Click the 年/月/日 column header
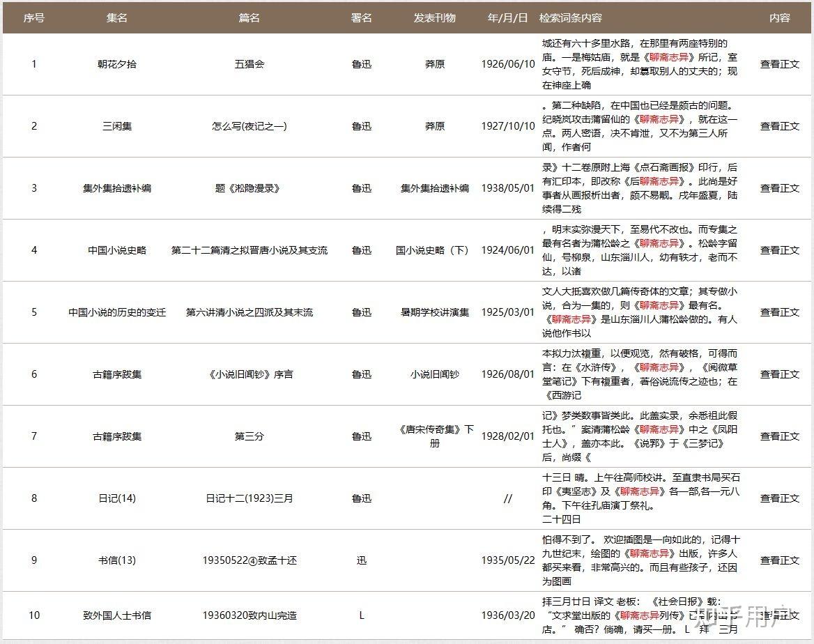 [x=508, y=18]
